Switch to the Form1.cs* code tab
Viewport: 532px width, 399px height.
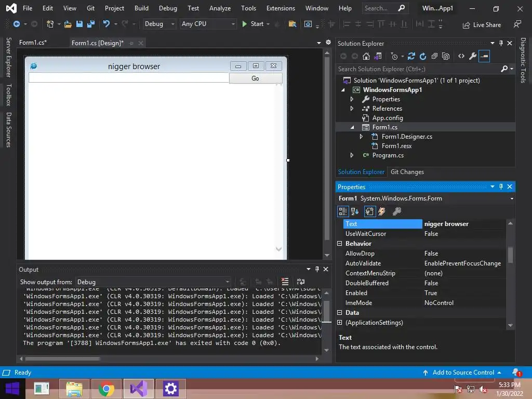[33, 43]
